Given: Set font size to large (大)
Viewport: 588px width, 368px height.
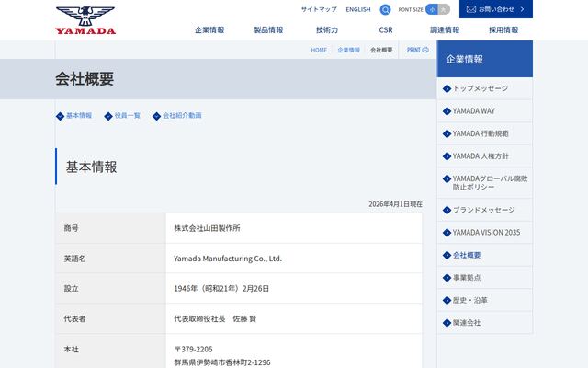Looking at the screenshot, I should click(444, 10).
